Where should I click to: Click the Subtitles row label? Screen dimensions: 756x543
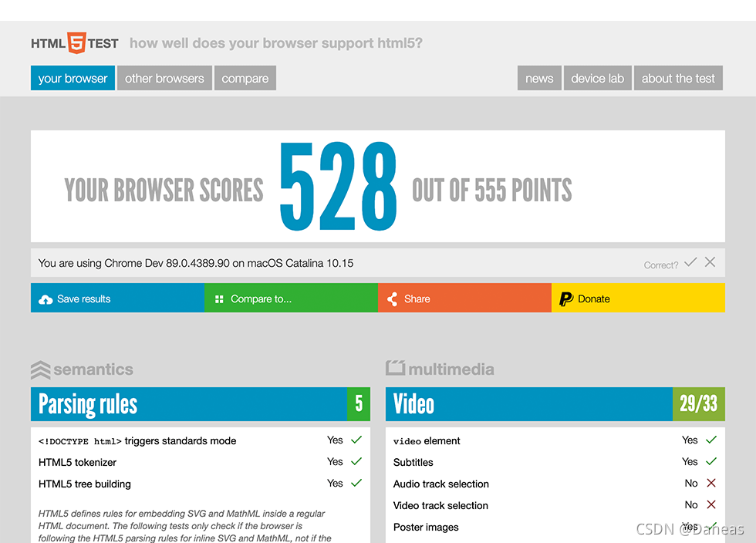tap(413, 463)
